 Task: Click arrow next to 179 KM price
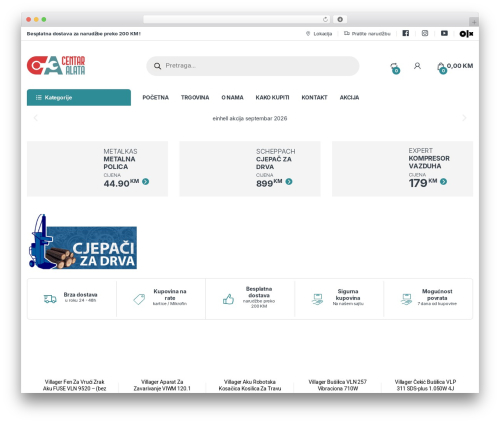[443, 182]
